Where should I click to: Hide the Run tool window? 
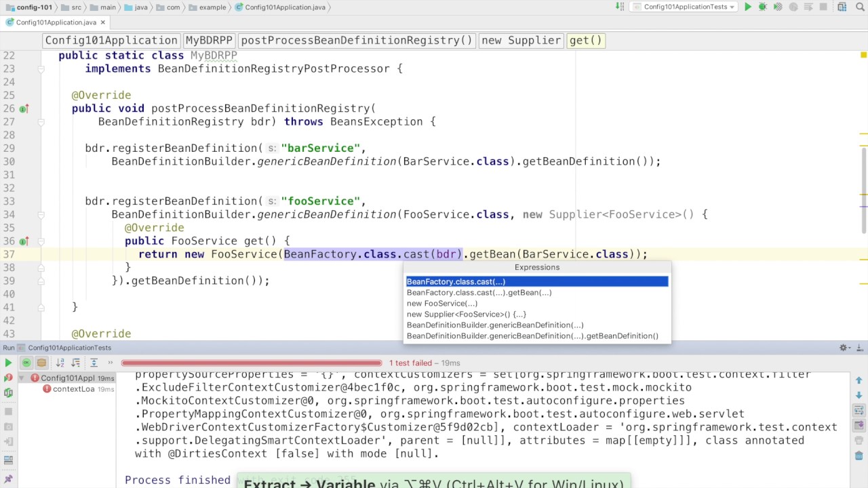(x=859, y=348)
